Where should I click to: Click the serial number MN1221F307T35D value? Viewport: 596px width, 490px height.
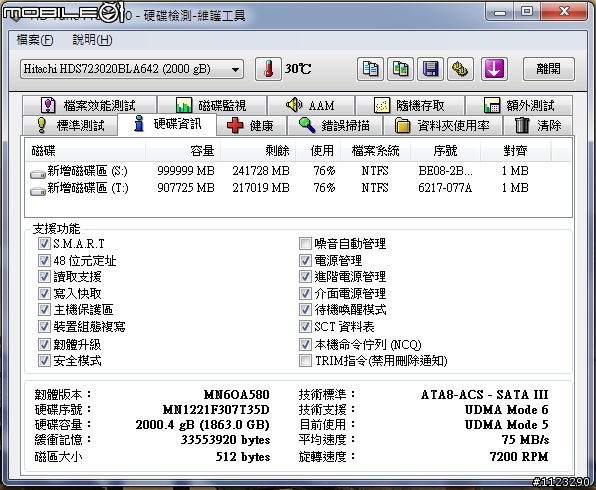point(216,410)
